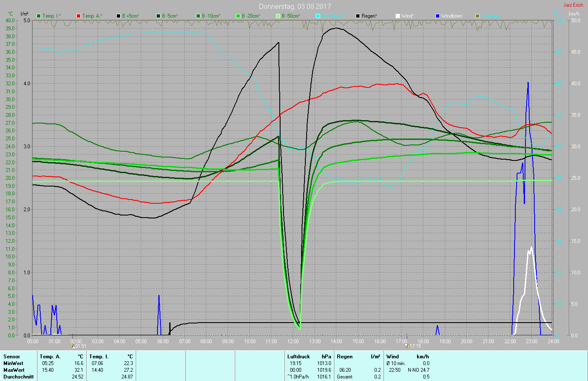588x381 pixels.
Task: Select Temp. A. minimum time 05:25
Action: (x=48, y=363)
